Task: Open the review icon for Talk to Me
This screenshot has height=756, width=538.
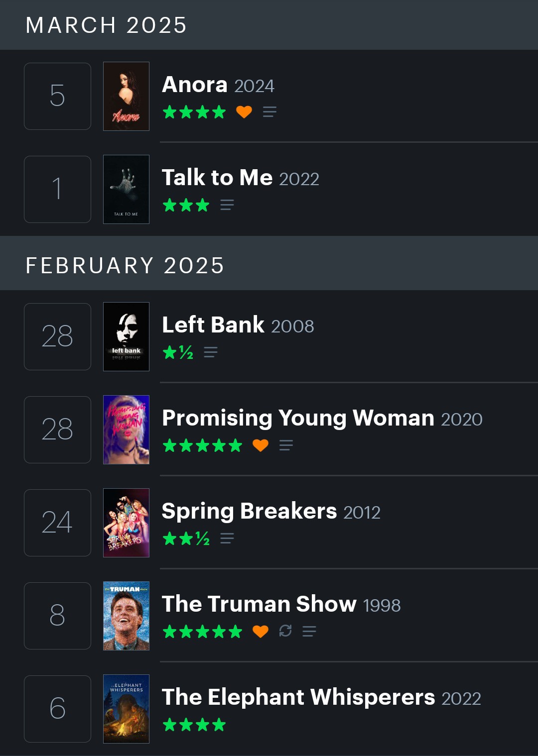Action: [x=227, y=205]
